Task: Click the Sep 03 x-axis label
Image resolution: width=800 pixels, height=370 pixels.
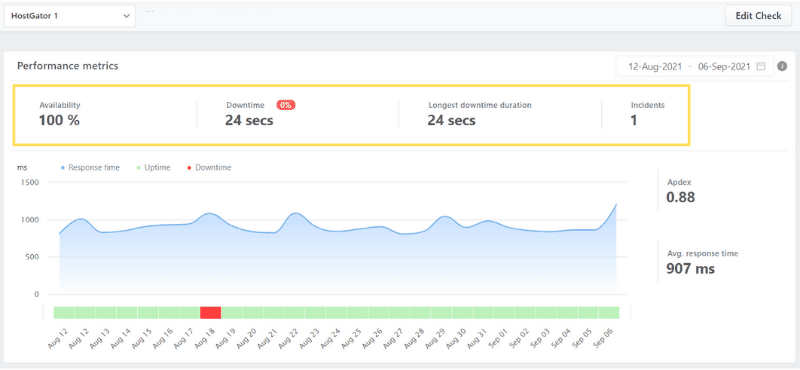Action: 541,338
